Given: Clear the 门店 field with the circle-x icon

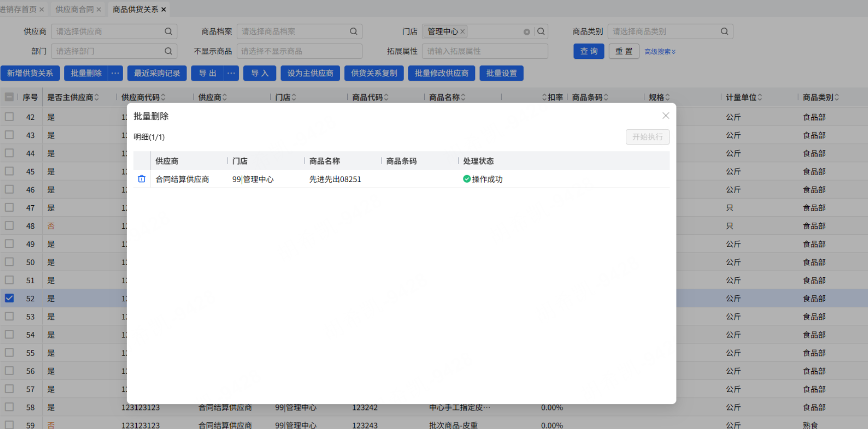Looking at the screenshot, I should pyautogui.click(x=527, y=32).
